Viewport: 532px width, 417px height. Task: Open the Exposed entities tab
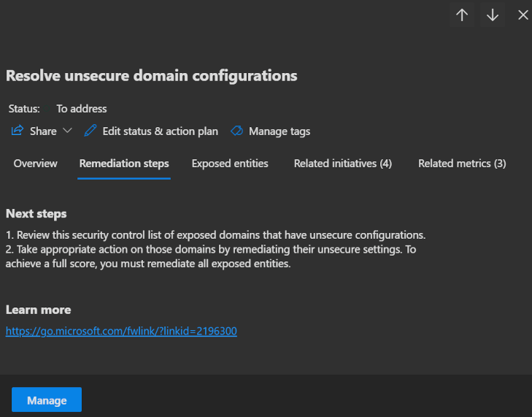point(230,164)
